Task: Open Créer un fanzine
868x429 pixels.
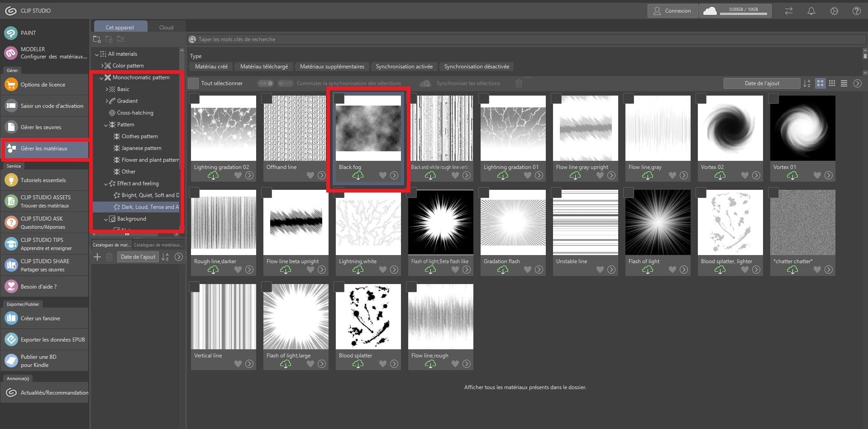Action: pyautogui.click(x=44, y=318)
